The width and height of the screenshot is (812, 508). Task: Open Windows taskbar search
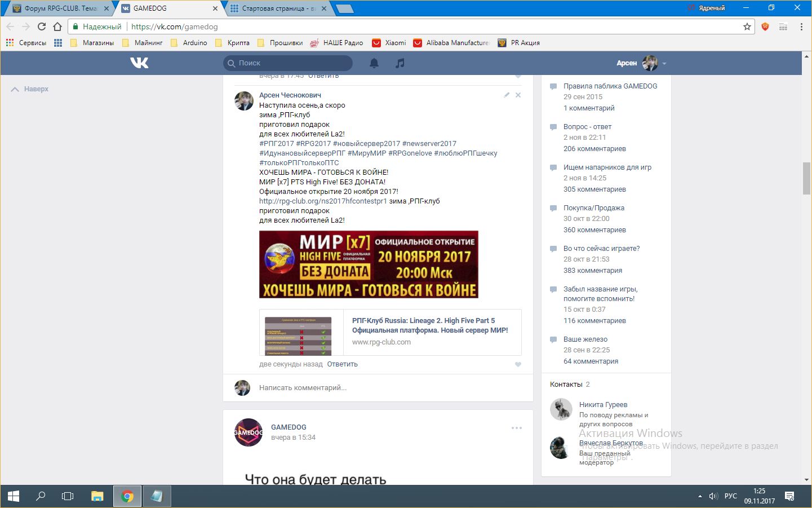pyautogui.click(x=41, y=496)
